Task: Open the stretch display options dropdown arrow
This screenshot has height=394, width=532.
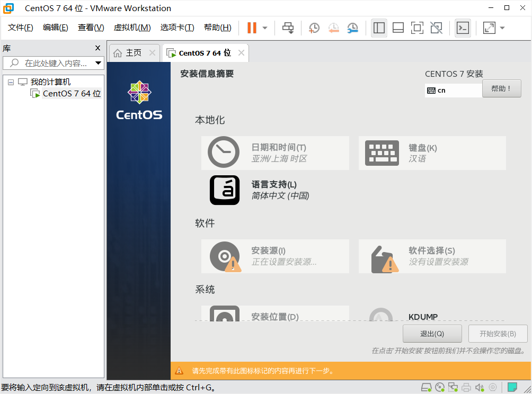Action: (502, 28)
